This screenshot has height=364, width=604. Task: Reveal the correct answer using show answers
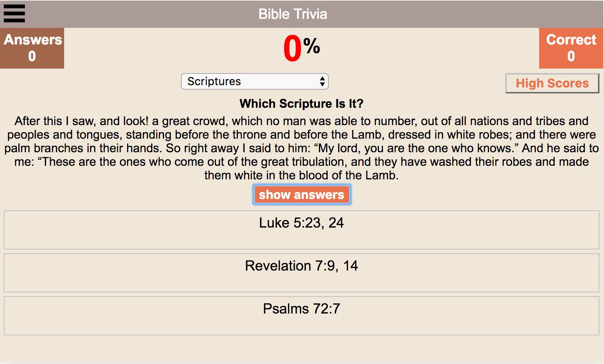coord(301,194)
